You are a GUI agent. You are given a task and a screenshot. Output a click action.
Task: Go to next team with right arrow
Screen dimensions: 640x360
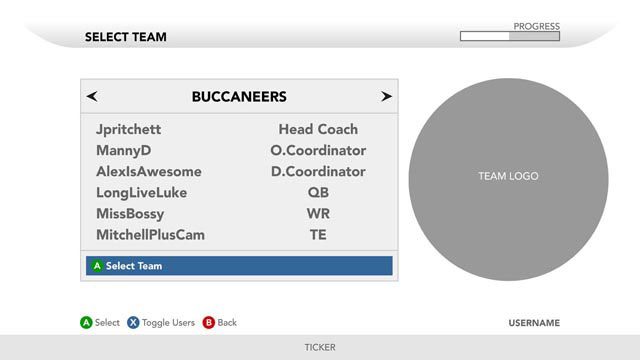tap(386, 96)
